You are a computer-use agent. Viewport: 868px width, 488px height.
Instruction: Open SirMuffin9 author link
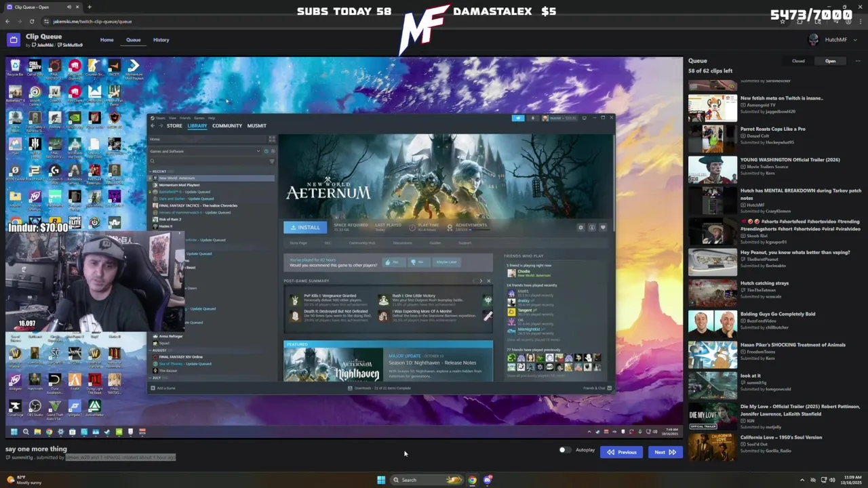click(x=71, y=45)
